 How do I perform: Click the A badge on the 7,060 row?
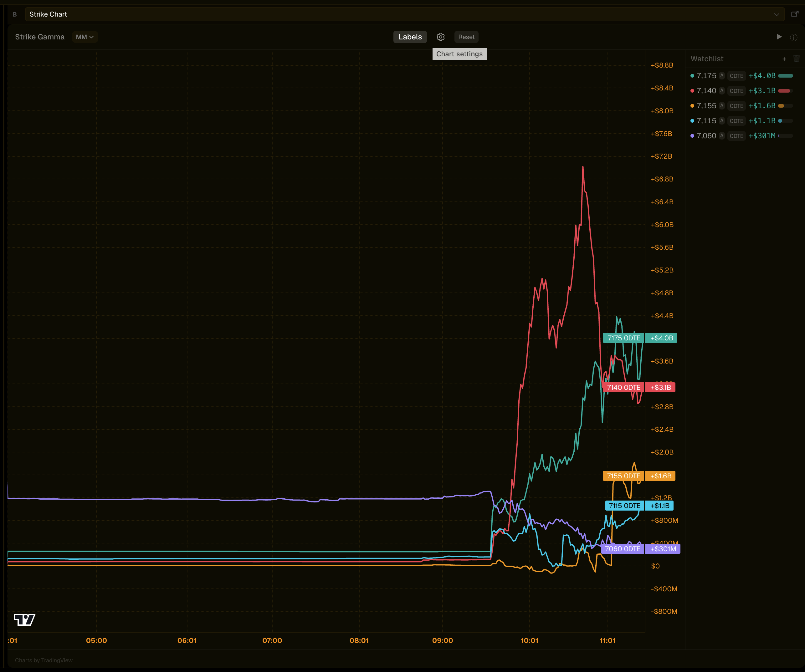click(722, 136)
